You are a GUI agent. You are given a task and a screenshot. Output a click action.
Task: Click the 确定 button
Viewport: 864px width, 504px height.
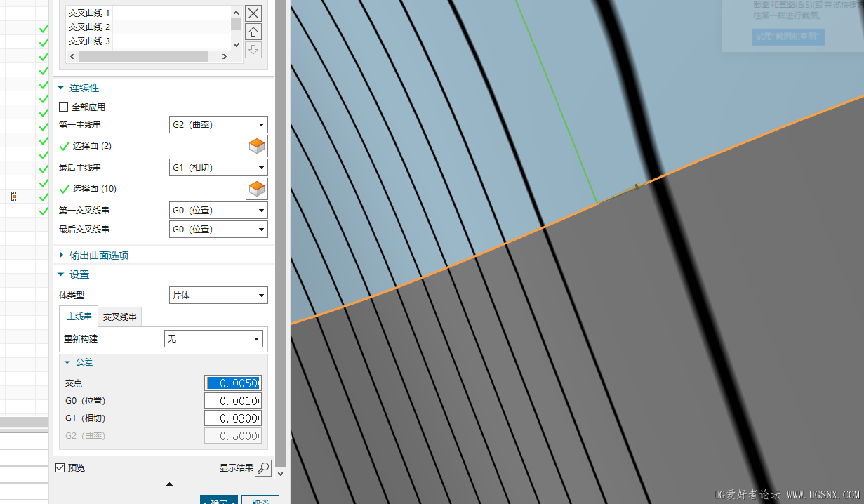click(219, 500)
